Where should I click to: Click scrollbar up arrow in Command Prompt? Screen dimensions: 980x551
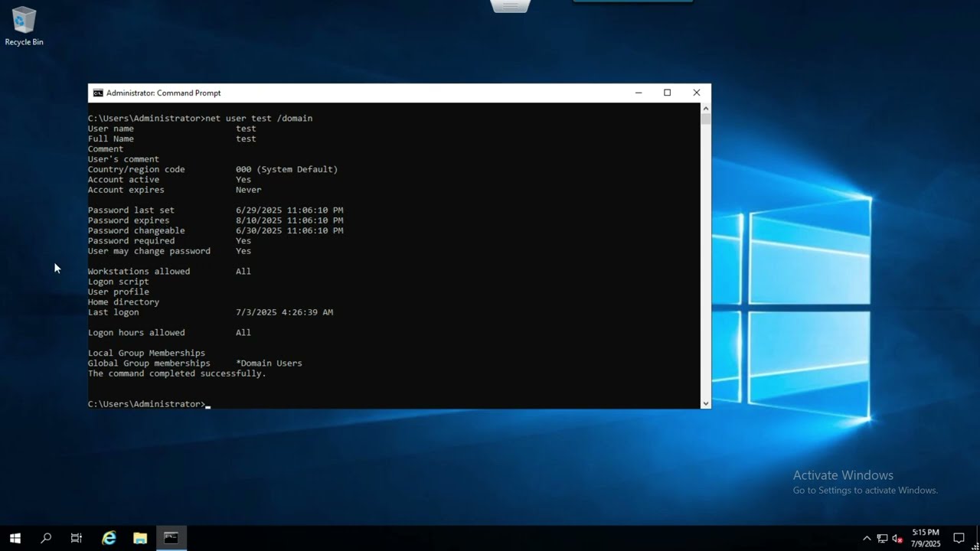[x=705, y=109]
